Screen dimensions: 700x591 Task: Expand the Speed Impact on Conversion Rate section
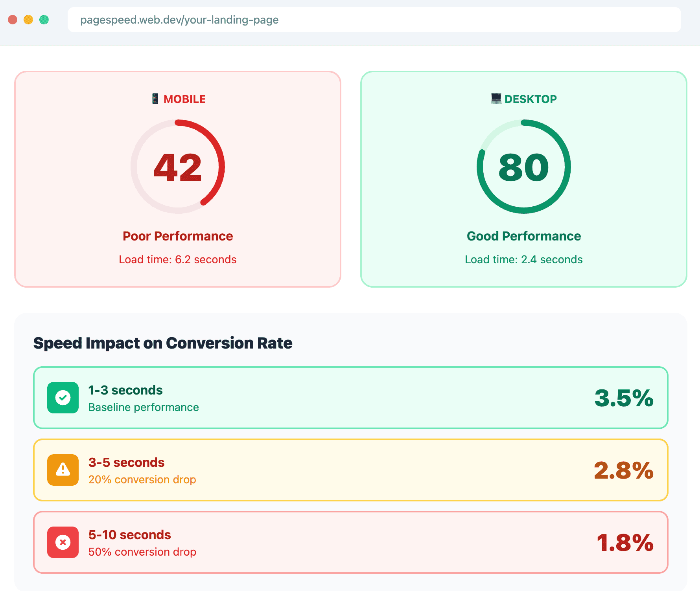pos(163,343)
